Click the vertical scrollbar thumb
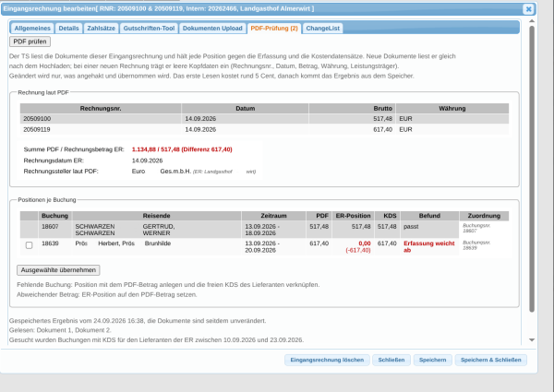Viewport: 554px width, 392px height. [532, 169]
